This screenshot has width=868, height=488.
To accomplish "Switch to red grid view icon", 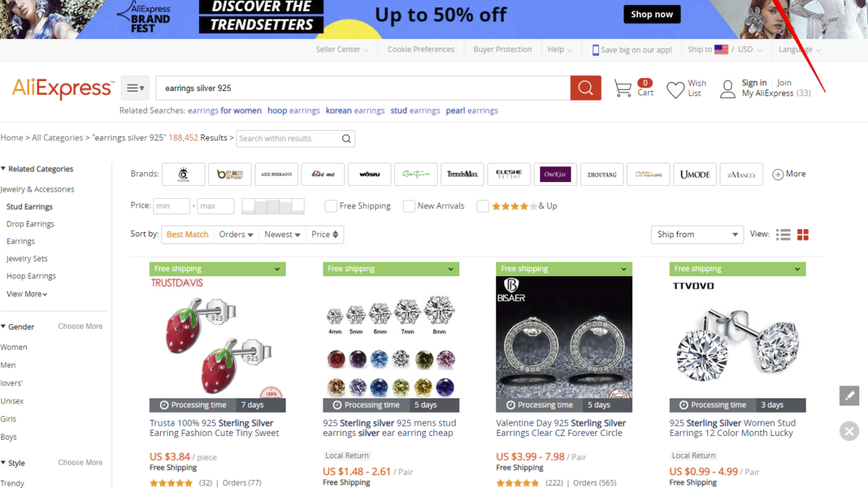I will (803, 235).
